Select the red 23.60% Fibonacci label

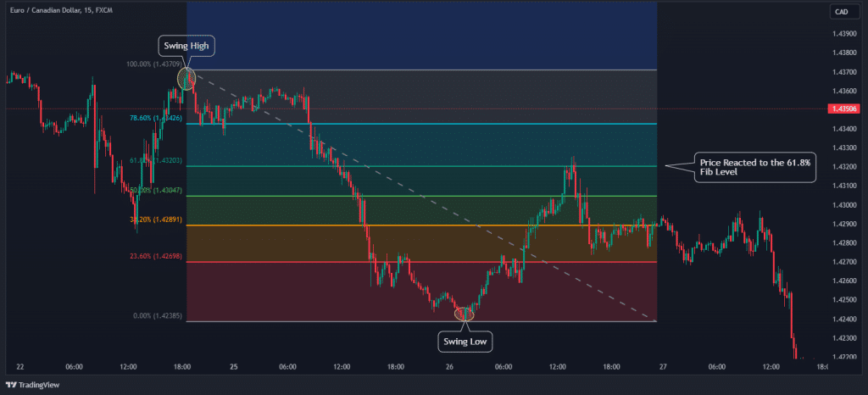[x=156, y=255]
